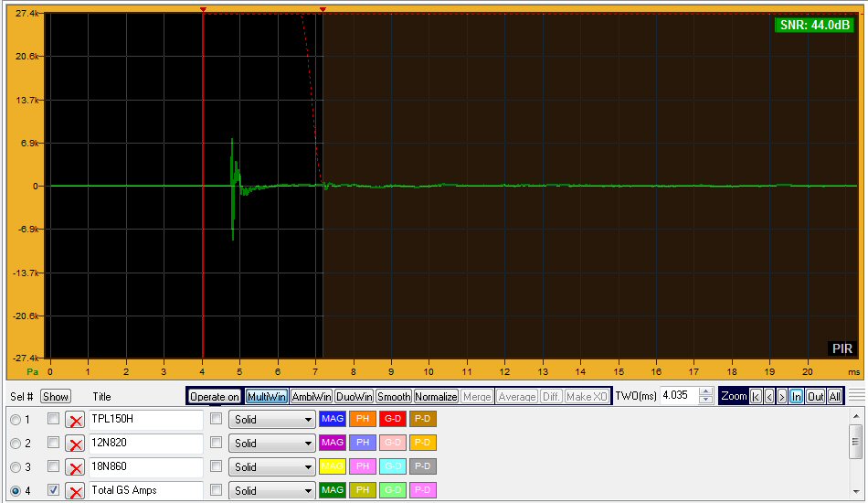Viewport: 868px width, 503px height.
Task: Tick Operate on checkbox for Total GS Amps
Action: (216, 489)
